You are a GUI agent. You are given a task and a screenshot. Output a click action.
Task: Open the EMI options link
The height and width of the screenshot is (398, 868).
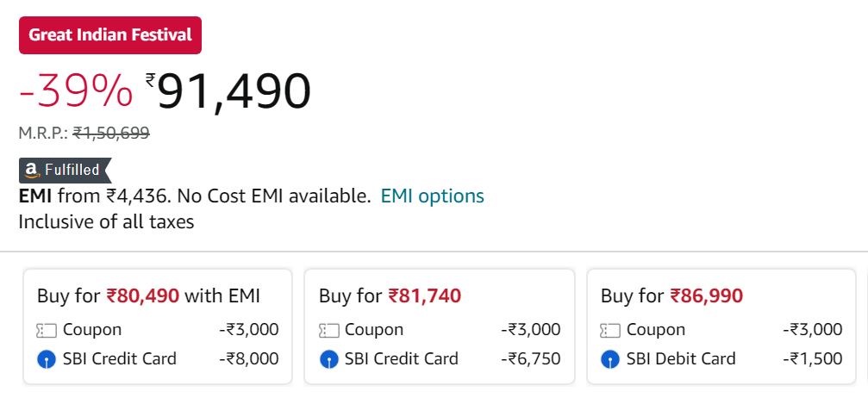pyautogui.click(x=433, y=196)
